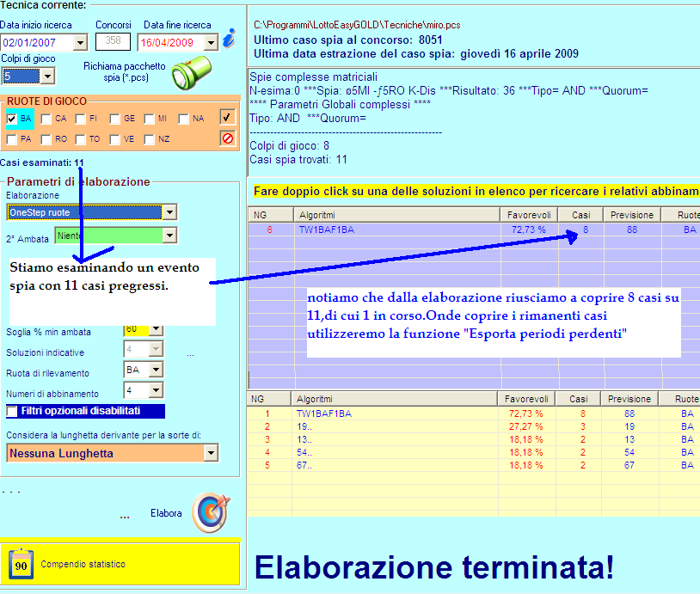Expand the Elaborazione OneStep ruote dropdown

[x=169, y=212]
